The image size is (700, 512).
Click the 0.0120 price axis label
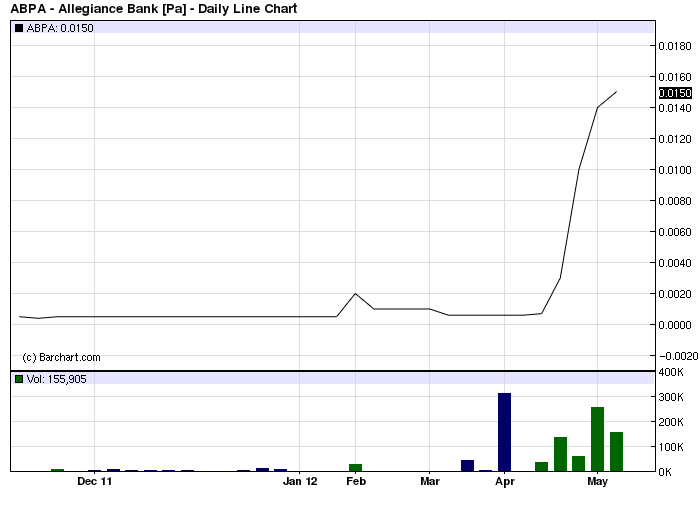click(675, 139)
